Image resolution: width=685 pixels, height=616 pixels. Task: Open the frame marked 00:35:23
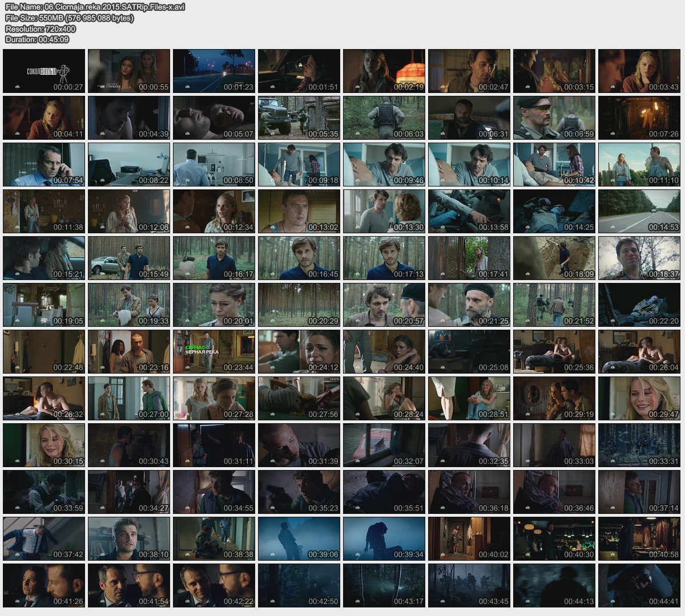(299, 492)
